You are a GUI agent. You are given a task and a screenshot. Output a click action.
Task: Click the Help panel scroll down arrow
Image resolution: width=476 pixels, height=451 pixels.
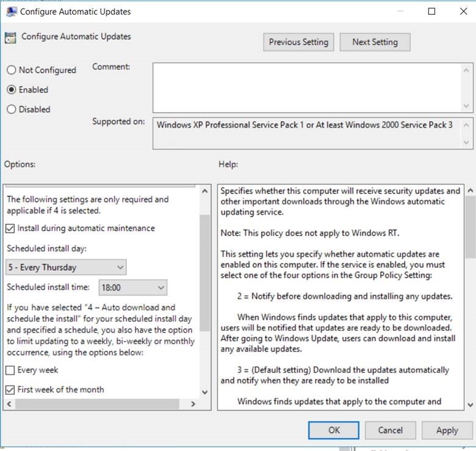469,405
